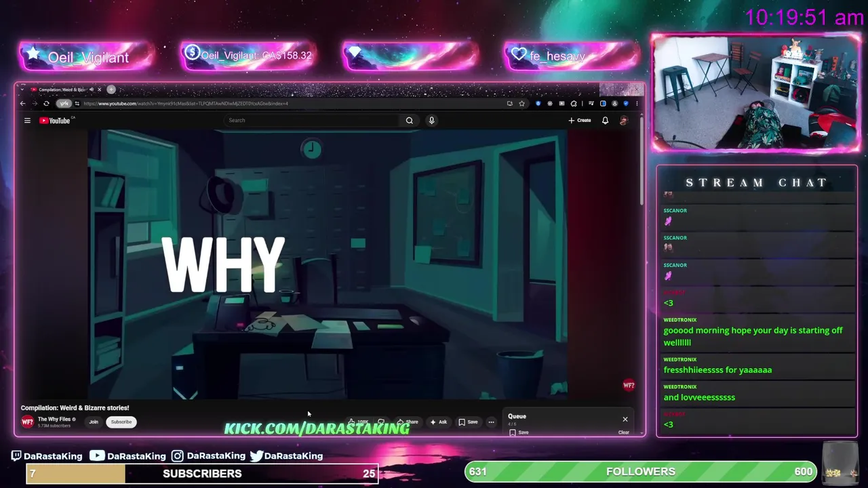Open more actions ellipsis under video
The width and height of the screenshot is (868, 488).
pos(491,422)
